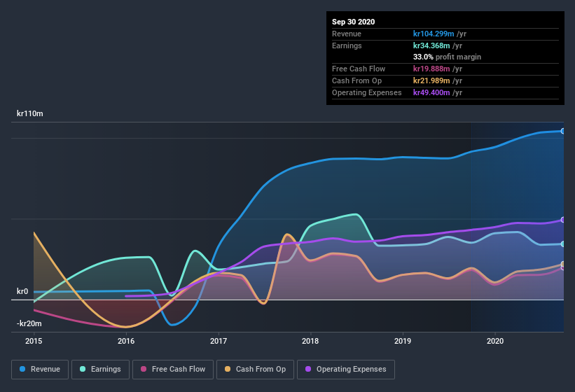575x392 pixels.
Task: Click the 2017 label on the time axis
Action: [219, 342]
